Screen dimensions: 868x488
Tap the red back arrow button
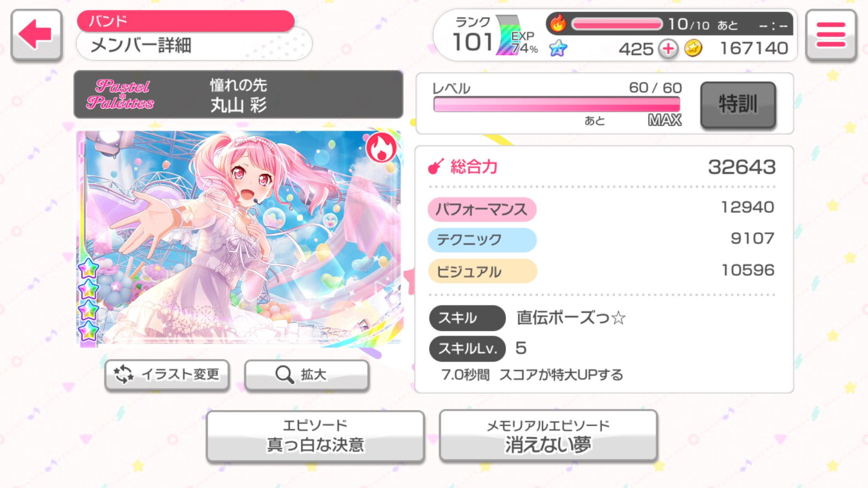point(37,35)
